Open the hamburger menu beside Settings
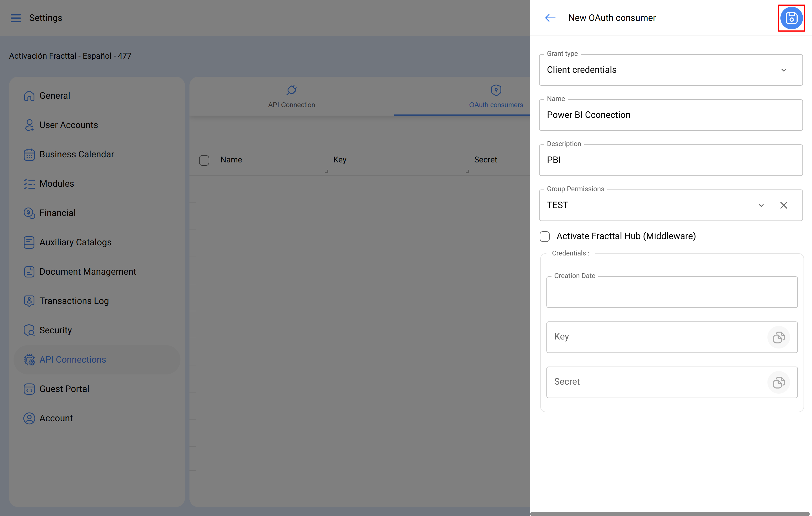Viewport: 812px width, 516px height. tap(16, 18)
